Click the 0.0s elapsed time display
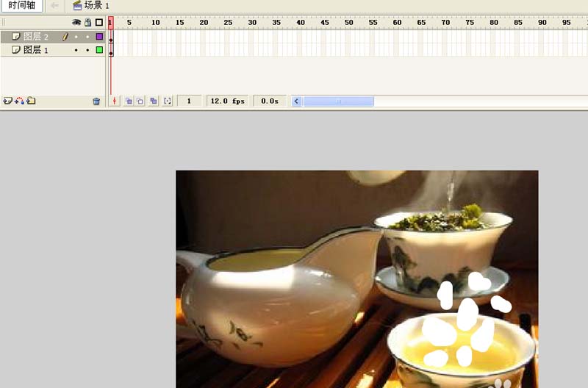The height and width of the screenshot is (388, 588). [270, 101]
